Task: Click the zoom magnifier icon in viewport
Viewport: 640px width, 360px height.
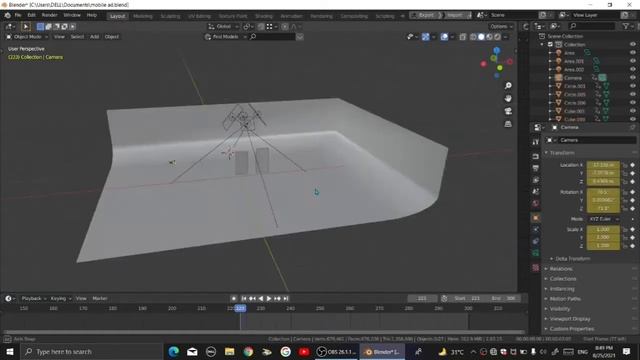Action: point(508,86)
